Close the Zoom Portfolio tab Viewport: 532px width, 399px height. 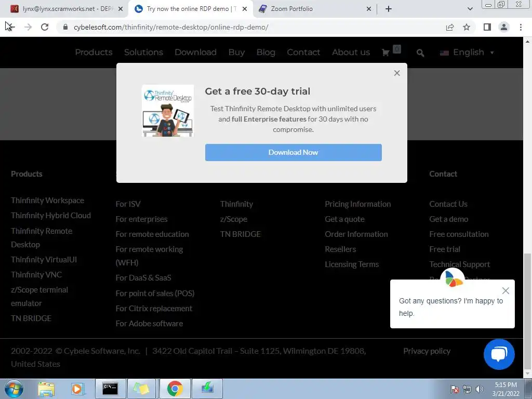369,9
